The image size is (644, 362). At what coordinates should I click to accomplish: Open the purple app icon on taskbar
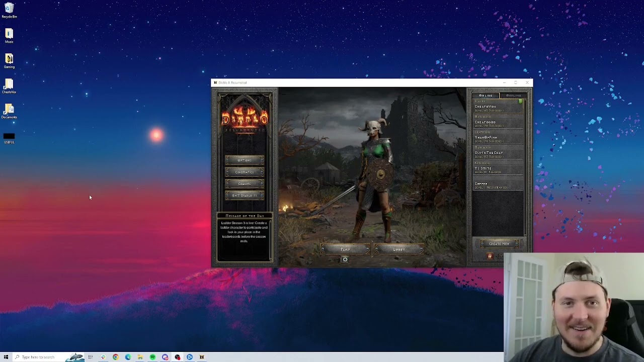coord(165,357)
